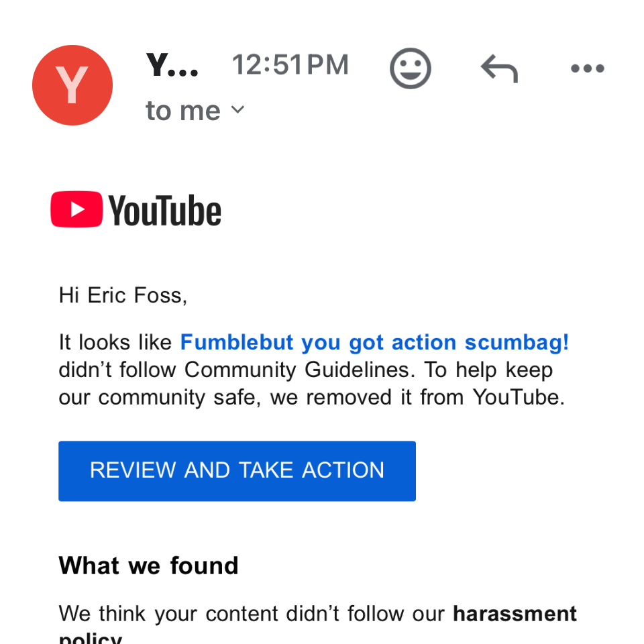Screen dimensions: 644x644
Task: Add an emoji reaction to this email
Action: click(x=410, y=68)
